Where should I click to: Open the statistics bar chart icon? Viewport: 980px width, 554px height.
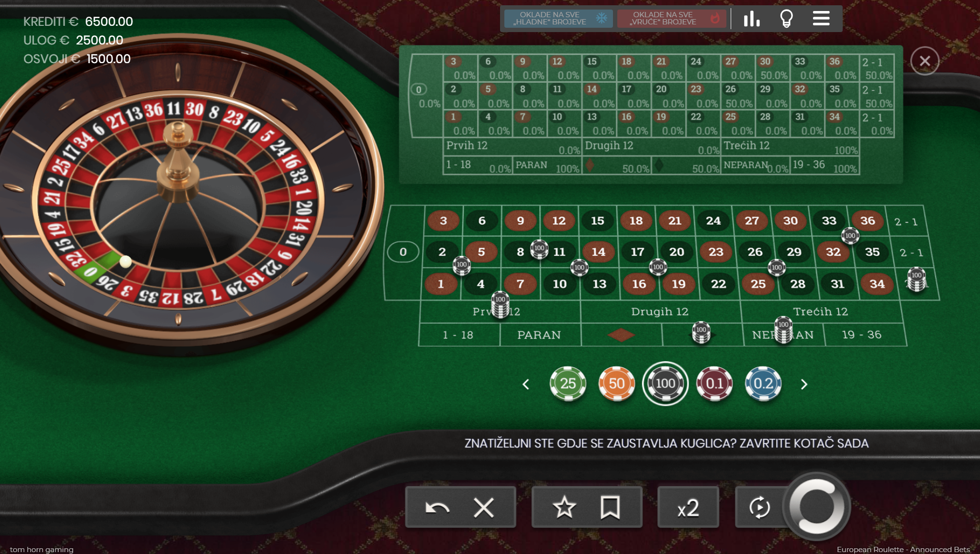(752, 19)
